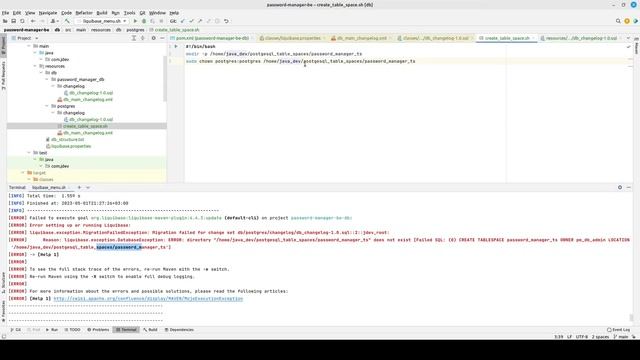This screenshot has width=640, height=360.
Task: Open the Structure side tool window
Action: 4,282
